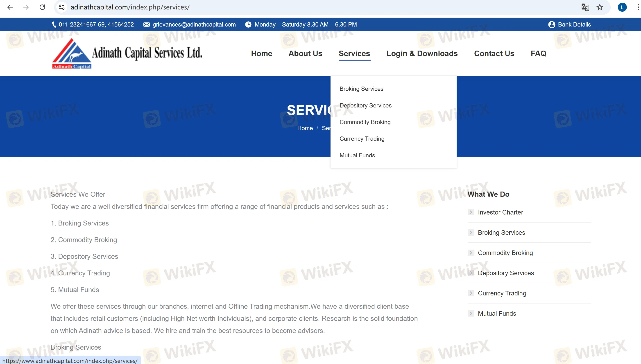Select the About Us menu item
Screen dimensions: 641x364
click(x=305, y=53)
